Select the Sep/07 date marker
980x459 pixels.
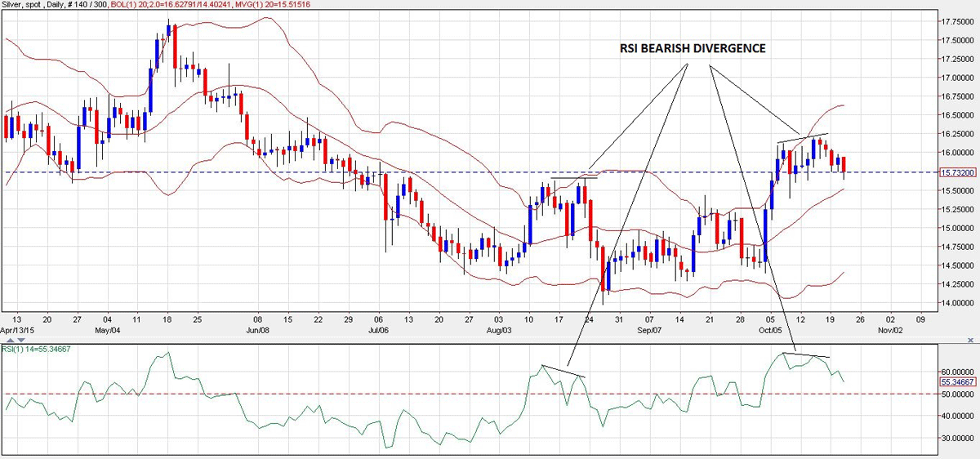click(649, 330)
